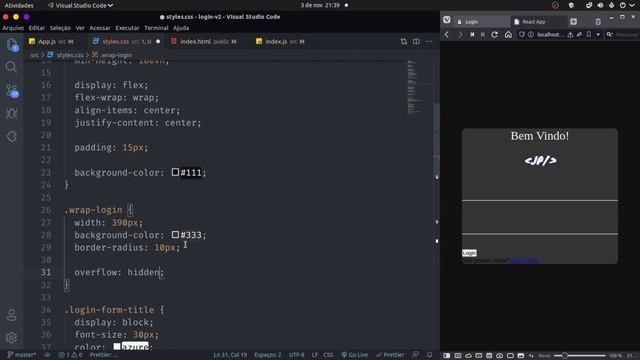Open the Run and Debug view
640x360 pixels.
(11, 113)
